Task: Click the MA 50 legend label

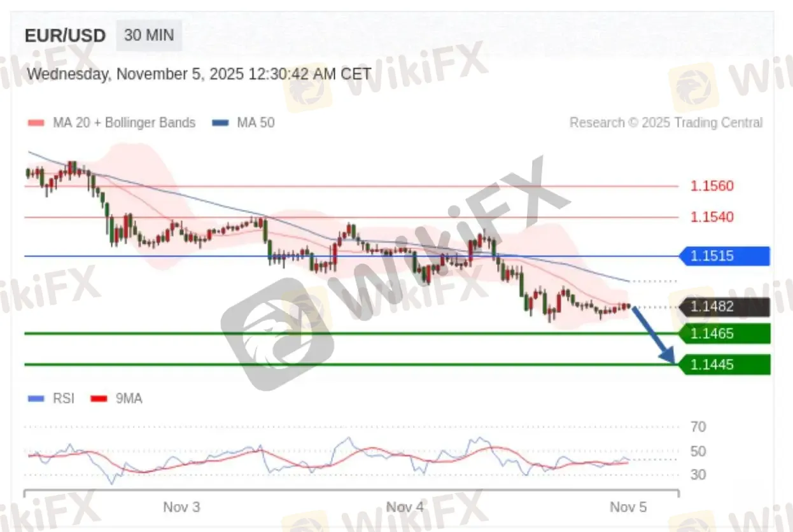Action: tap(256, 123)
